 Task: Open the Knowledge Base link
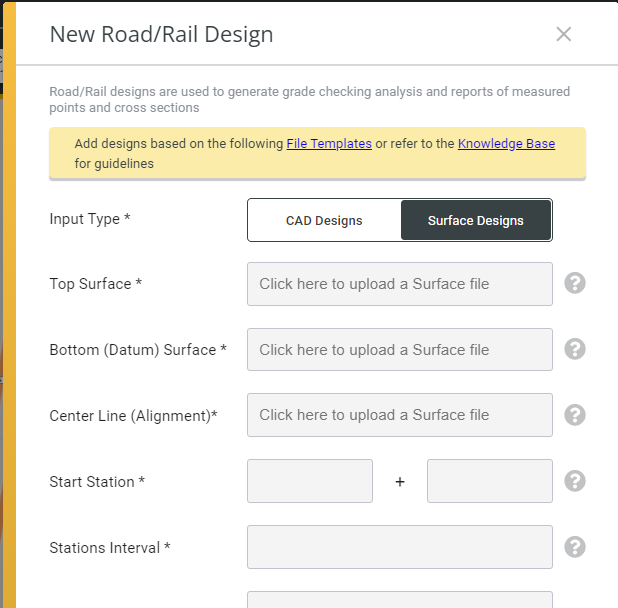(506, 144)
